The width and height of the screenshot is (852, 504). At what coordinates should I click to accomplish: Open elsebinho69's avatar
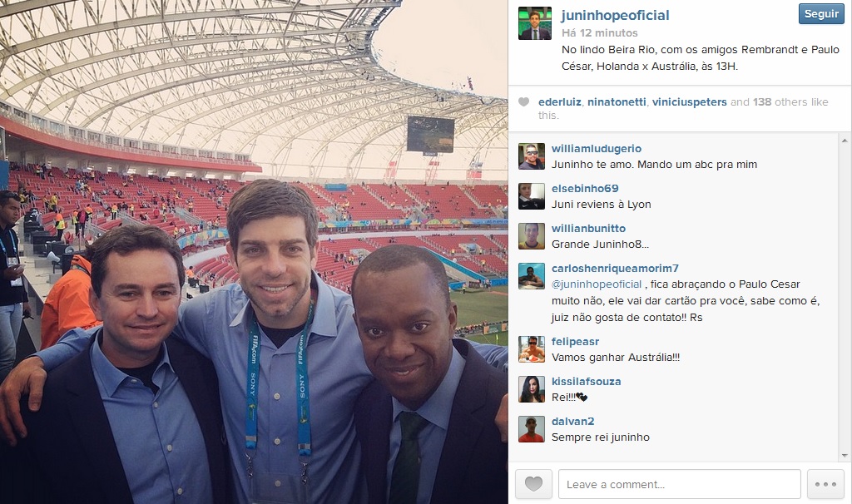point(532,196)
